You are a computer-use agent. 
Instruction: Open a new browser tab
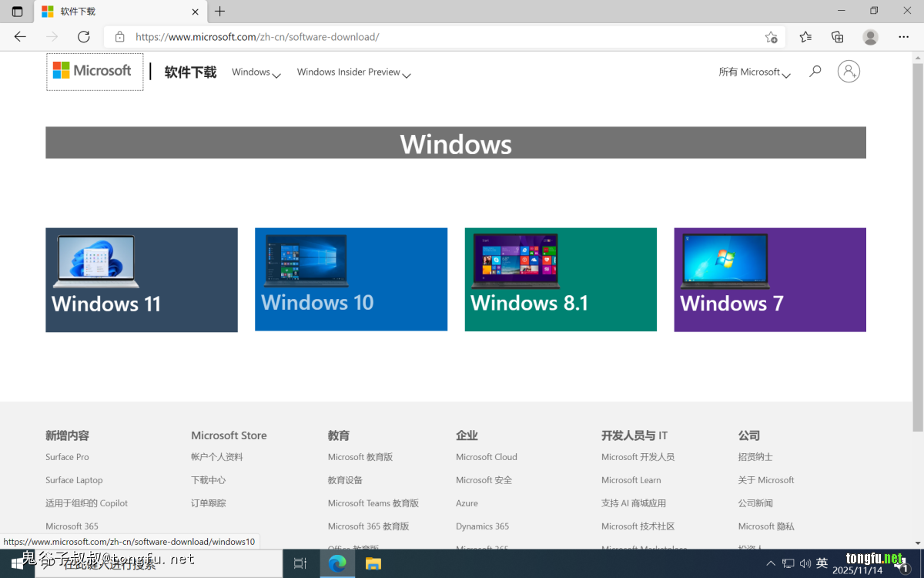(x=220, y=12)
